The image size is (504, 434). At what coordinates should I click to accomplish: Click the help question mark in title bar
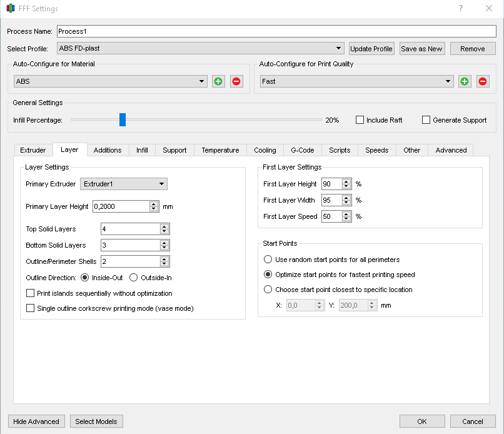tap(461, 9)
